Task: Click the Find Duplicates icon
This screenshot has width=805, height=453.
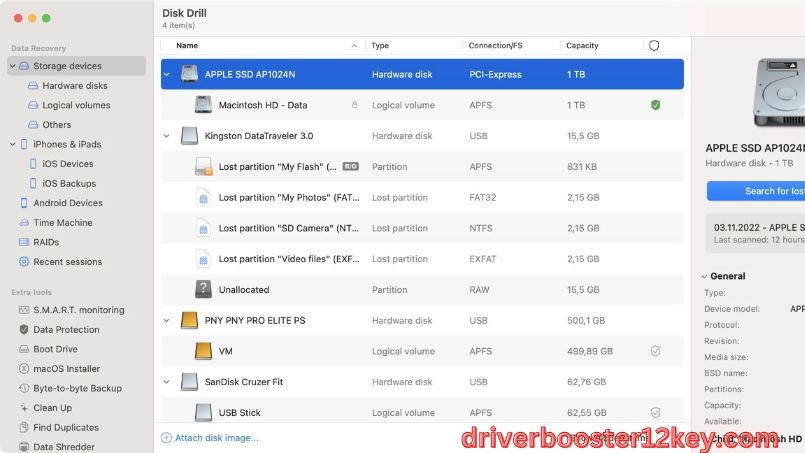Action: click(x=24, y=427)
